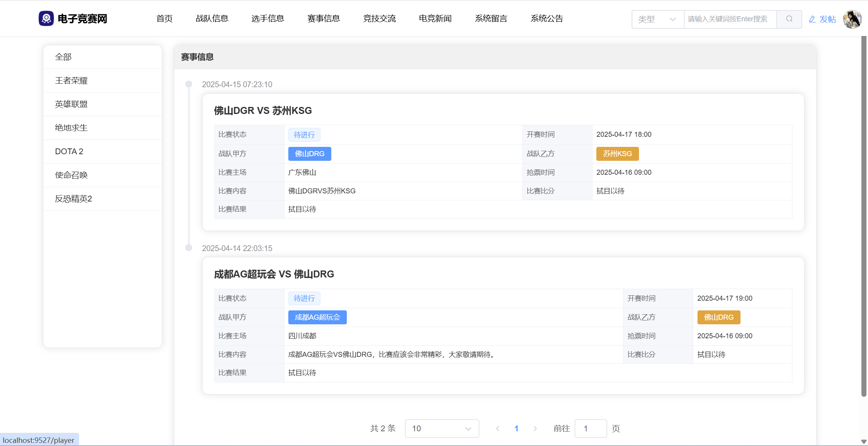Screen dimensions: 868x446
Task: Focus the keyword search input field
Action: 730,19
